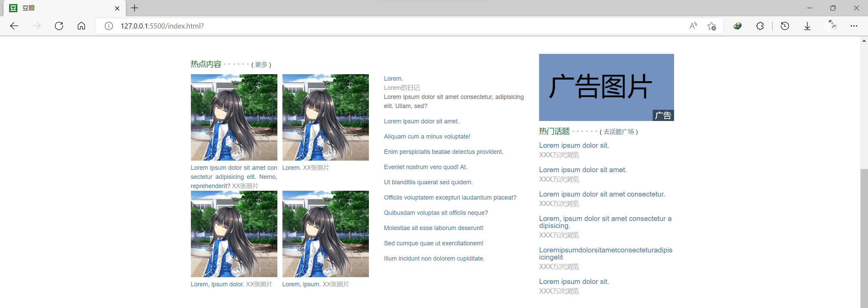Open the Lorem. diary title link
868x308 pixels.
[x=393, y=78]
